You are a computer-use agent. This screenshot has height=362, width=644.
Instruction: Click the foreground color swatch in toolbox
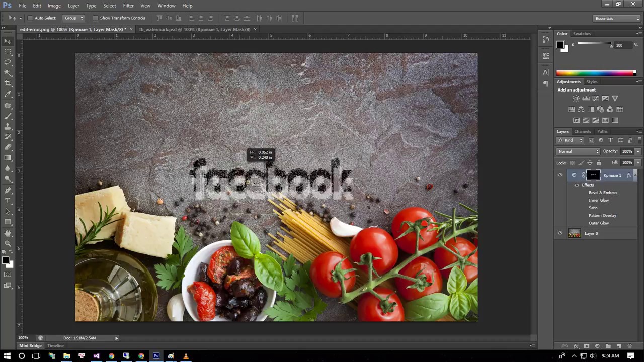tap(5, 260)
